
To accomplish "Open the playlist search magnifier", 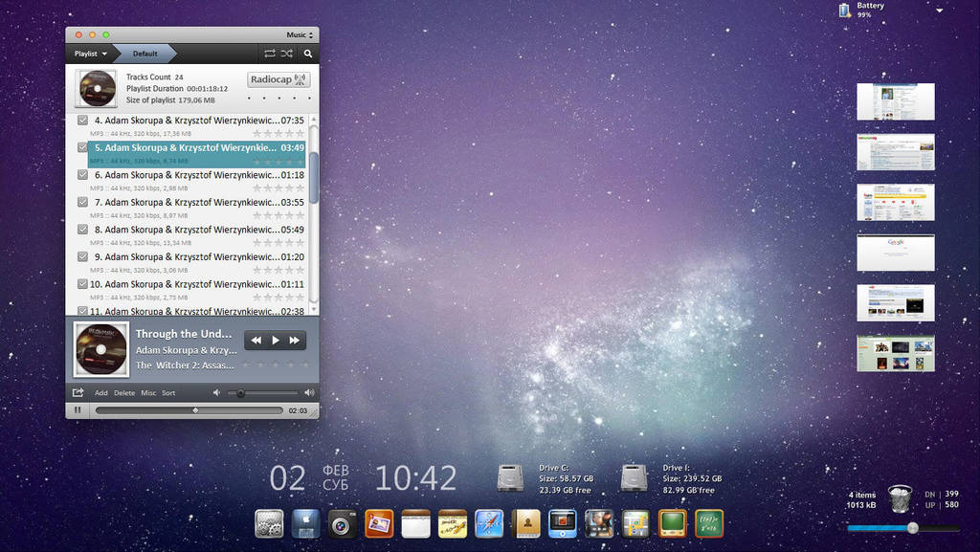I will click(308, 54).
